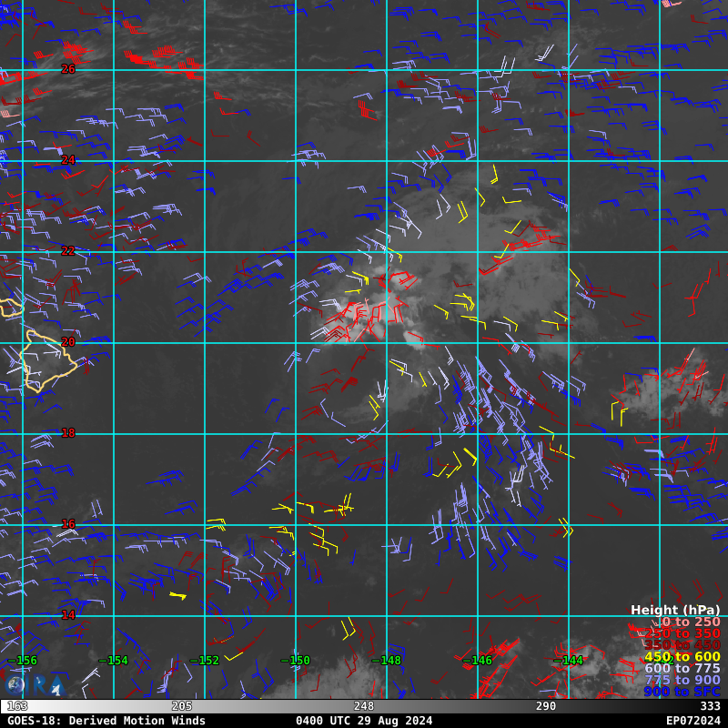Select the '0 to 250' height legend entry
The image size is (728, 728).
tap(691, 622)
